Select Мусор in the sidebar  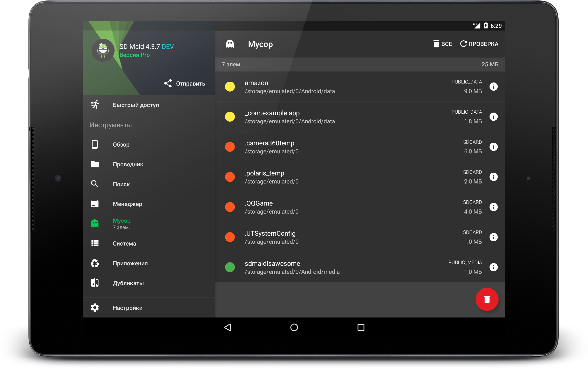[149, 224]
